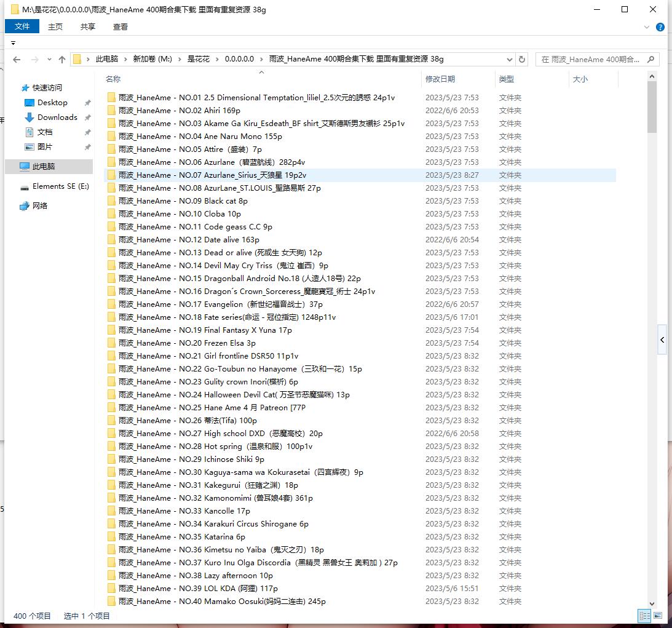This screenshot has width=672, height=628.
Task: Select Elements SE (E:) drive
Action: pos(60,186)
